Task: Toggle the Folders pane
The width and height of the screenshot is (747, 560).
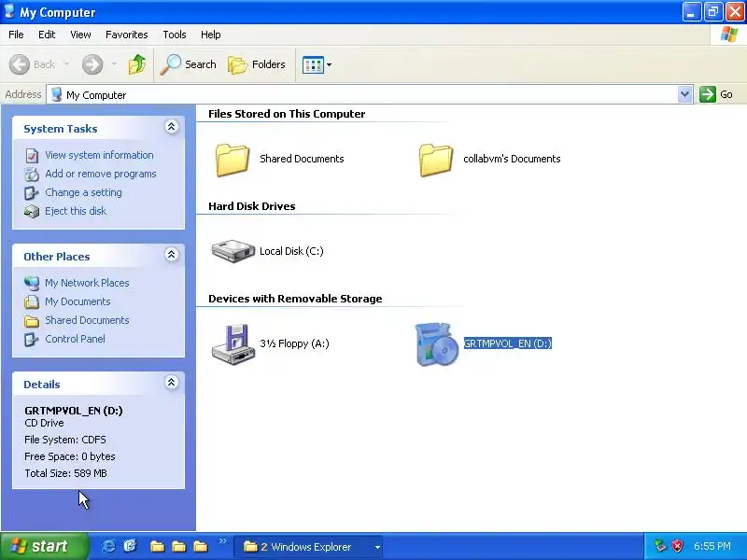Action: coord(257,64)
